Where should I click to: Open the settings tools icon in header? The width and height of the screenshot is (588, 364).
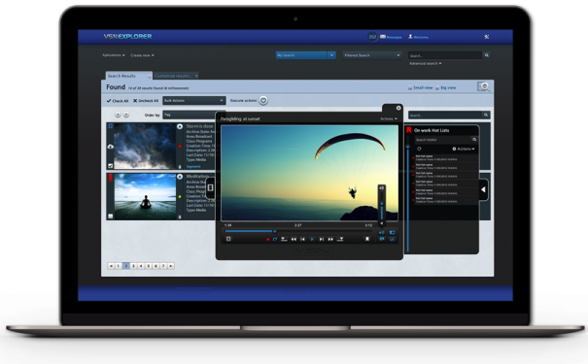click(x=486, y=37)
